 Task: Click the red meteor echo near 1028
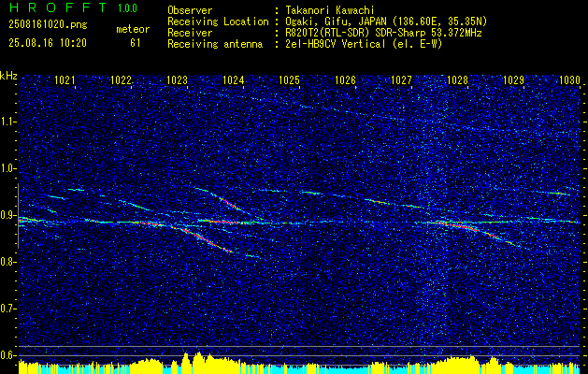[x=459, y=225]
